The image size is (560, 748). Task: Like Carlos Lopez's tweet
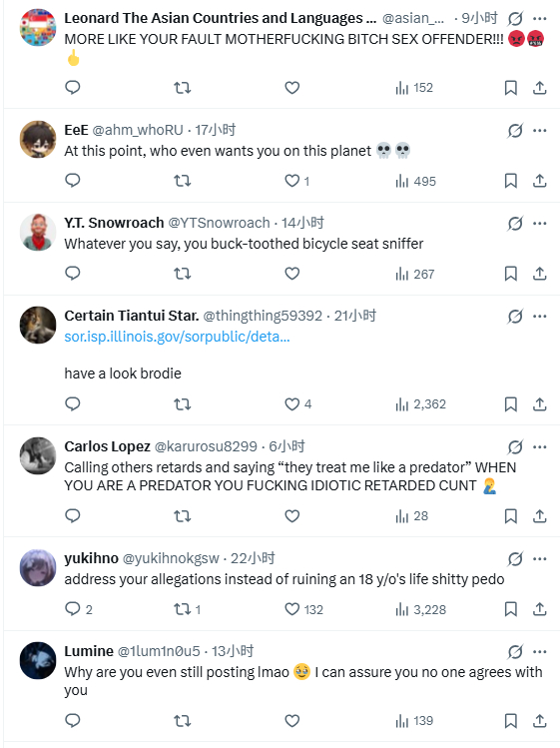[x=291, y=515]
